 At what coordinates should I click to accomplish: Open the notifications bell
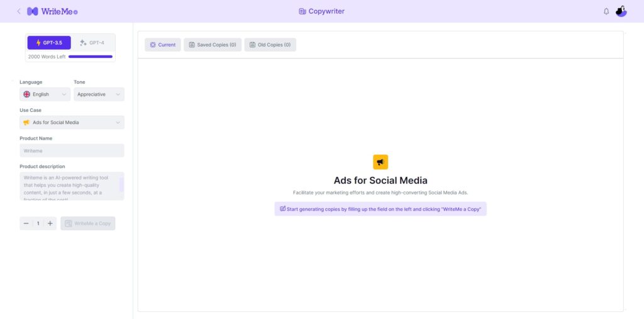pos(606,11)
